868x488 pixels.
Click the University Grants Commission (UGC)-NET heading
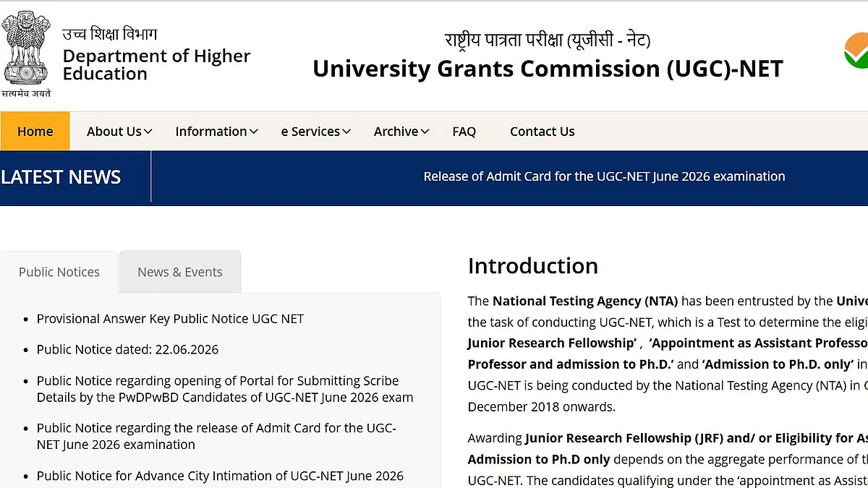[548, 69]
